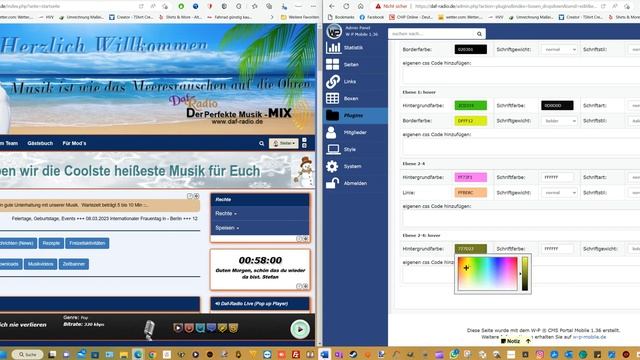Click the magnifier in the admin search box
Viewport: 640px width, 360px height.
[479, 34]
